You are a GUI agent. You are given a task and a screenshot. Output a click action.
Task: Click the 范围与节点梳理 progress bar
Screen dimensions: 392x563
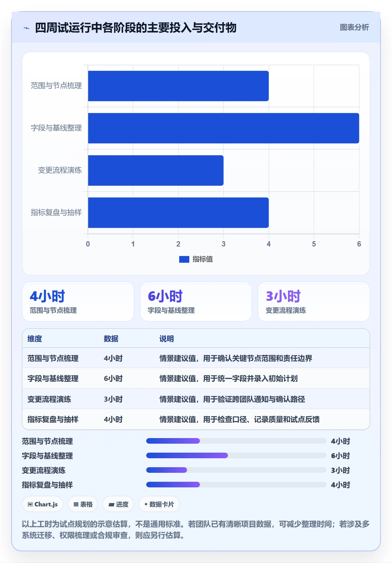[236, 441]
